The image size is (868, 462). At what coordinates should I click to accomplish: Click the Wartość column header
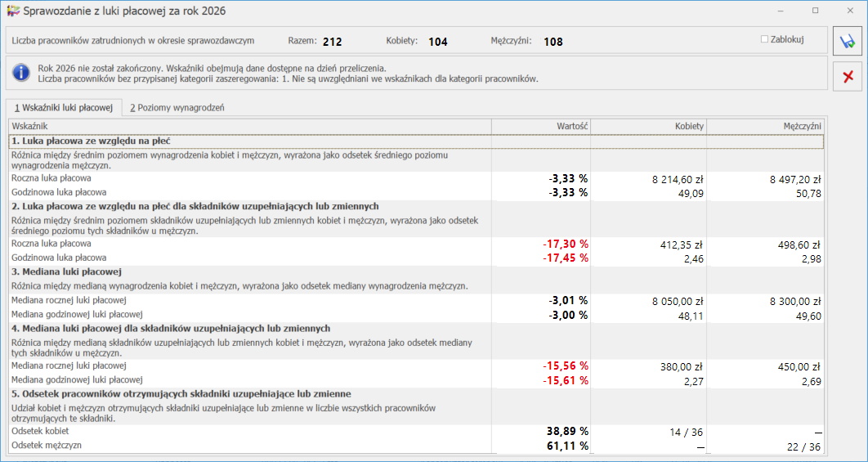coord(541,126)
